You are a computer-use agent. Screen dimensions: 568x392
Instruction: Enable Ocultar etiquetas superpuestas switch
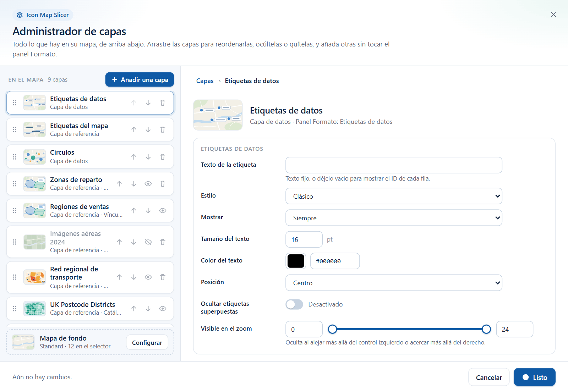294,304
